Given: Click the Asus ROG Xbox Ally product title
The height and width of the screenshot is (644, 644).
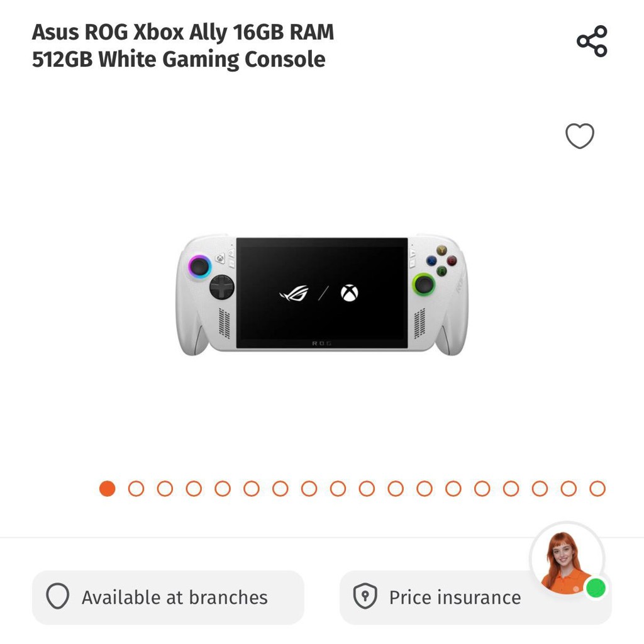Looking at the screenshot, I should [x=183, y=45].
